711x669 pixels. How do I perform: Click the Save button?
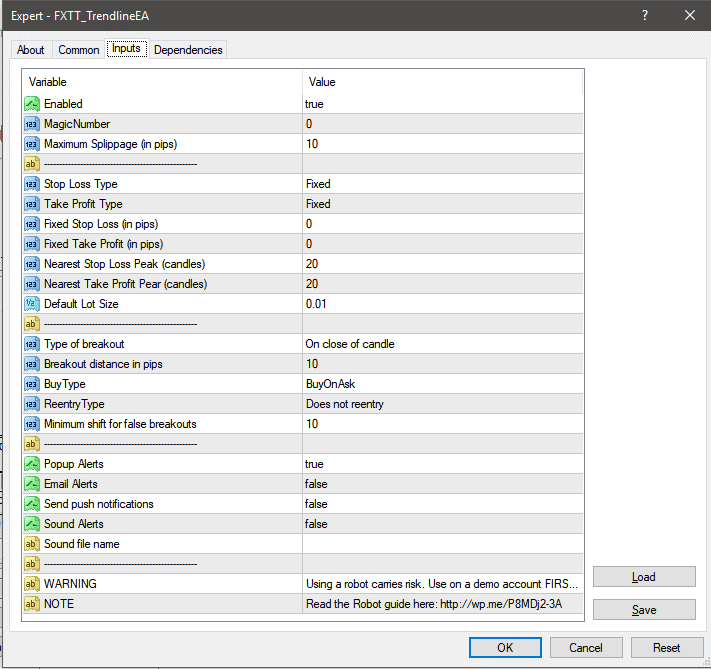[x=644, y=610]
